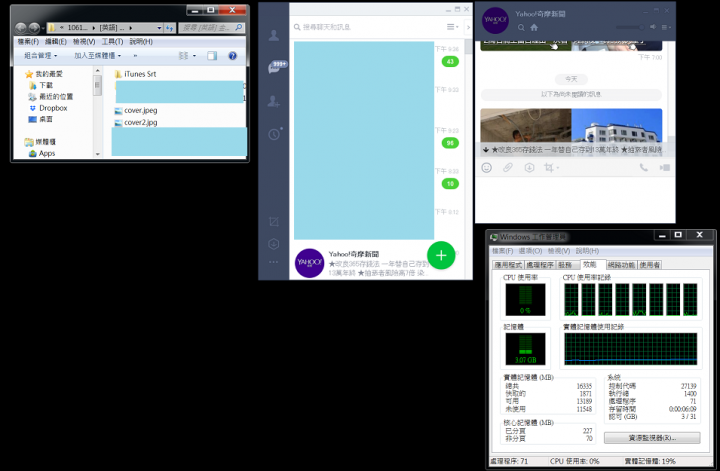Screen dimensions: 720x471
Task: Open LINE friends list sidebar icon
Action: (x=274, y=35)
